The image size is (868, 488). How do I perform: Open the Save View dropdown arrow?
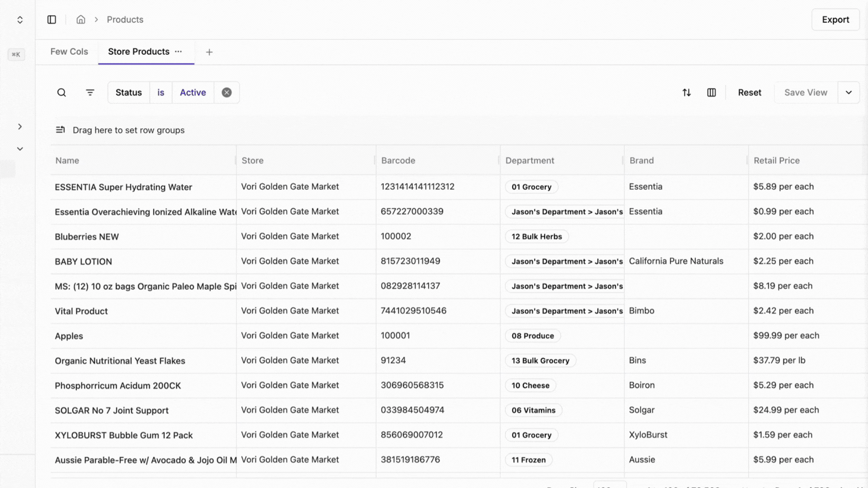coord(849,93)
